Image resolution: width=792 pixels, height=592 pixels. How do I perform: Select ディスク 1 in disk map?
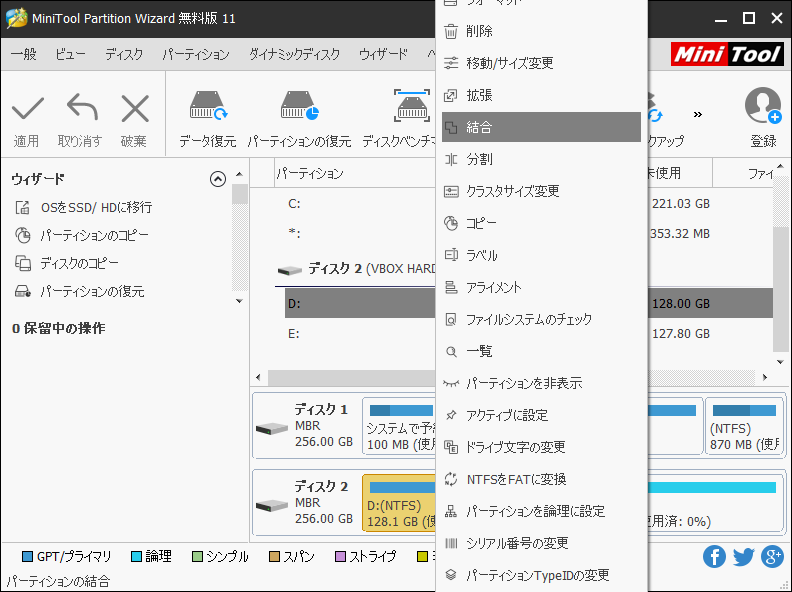point(306,425)
